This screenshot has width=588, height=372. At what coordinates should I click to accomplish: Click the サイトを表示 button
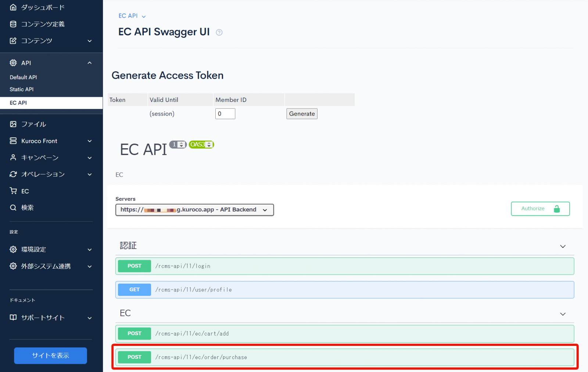click(50, 355)
